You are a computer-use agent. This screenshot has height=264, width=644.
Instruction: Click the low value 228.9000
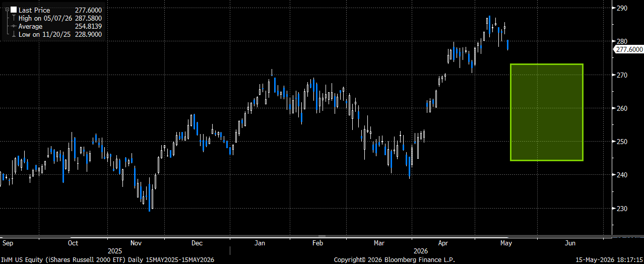[89, 34]
